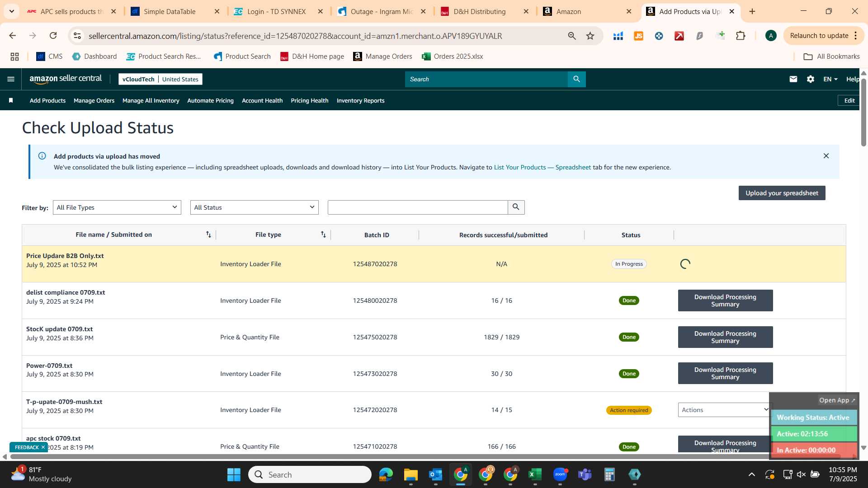The image size is (868, 488).
Task: Open Orders 2025.xlsx bookmark
Action: [452, 56]
